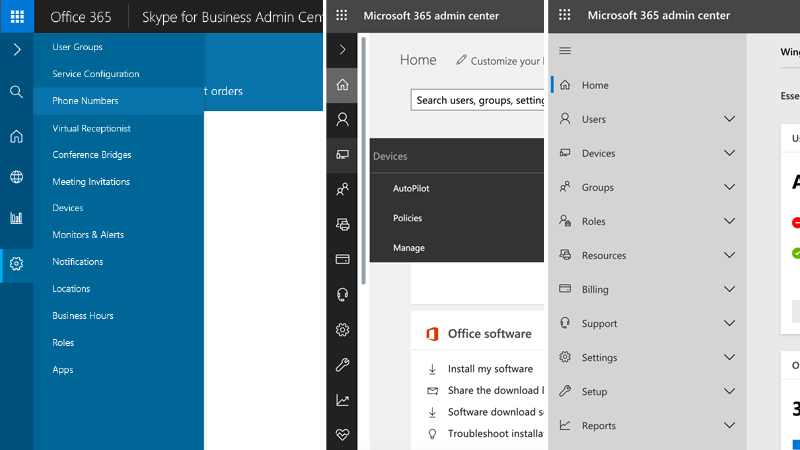This screenshot has height=450, width=800.
Task: Click the Health heart icon in dark rail
Action: click(342, 435)
